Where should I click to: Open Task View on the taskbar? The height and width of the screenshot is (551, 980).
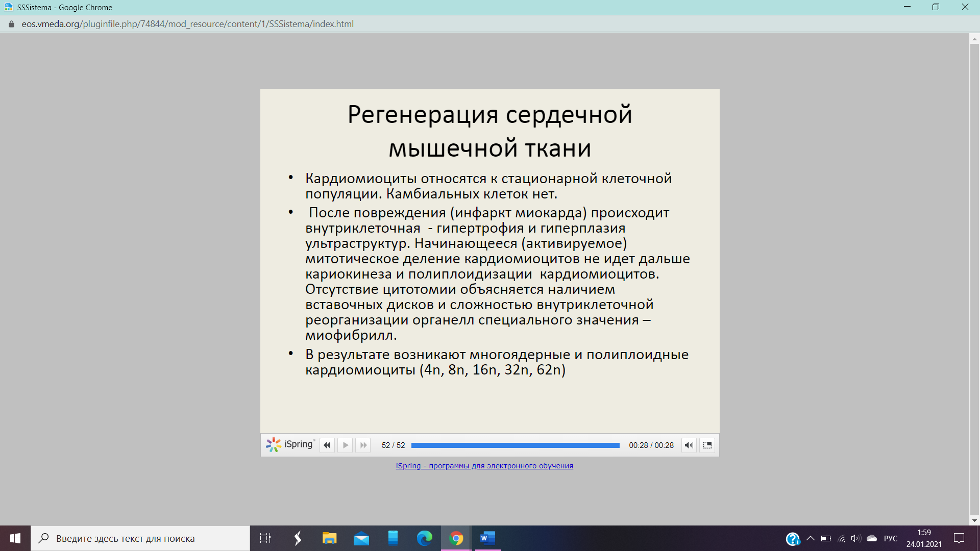coord(265,538)
